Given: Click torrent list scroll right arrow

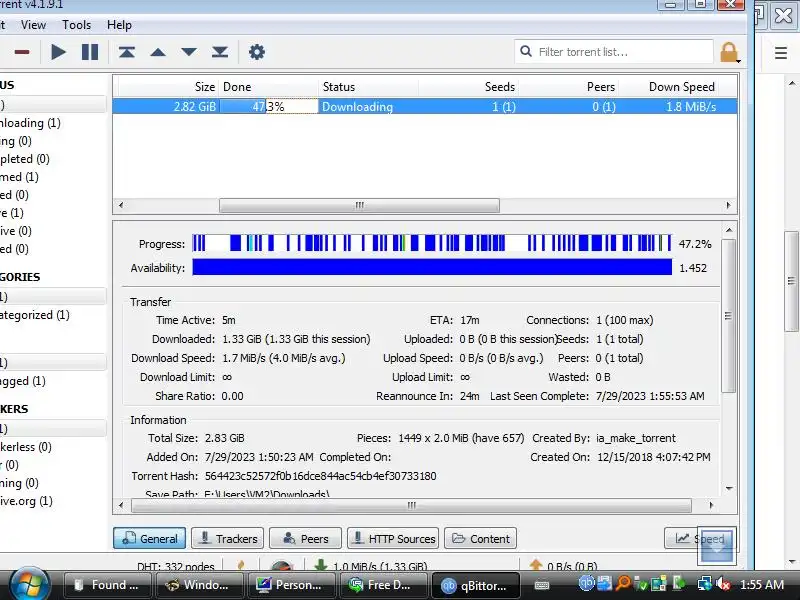Looking at the screenshot, I should click(729, 205).
